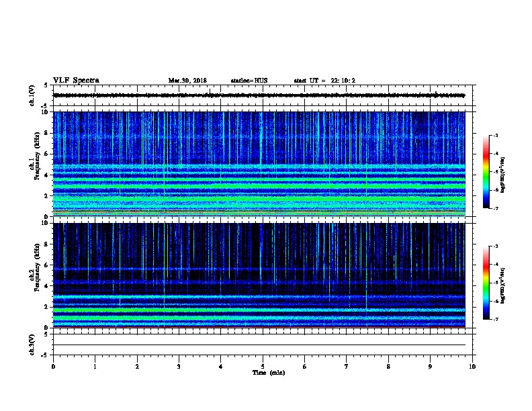Click the ch.2 spectrogram color scale bar
The height and width of the screenshot is (411, 532).
pyautogui.click(x=486, y=283)
